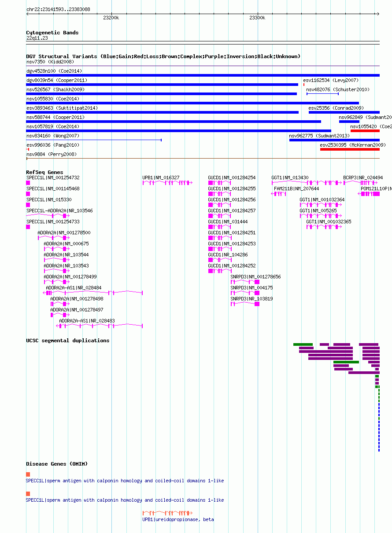The height and width of the screenshot is (533, 392).
Task: Open variant esv1162534 (Levy2007)
Action: tap(331, 81)
